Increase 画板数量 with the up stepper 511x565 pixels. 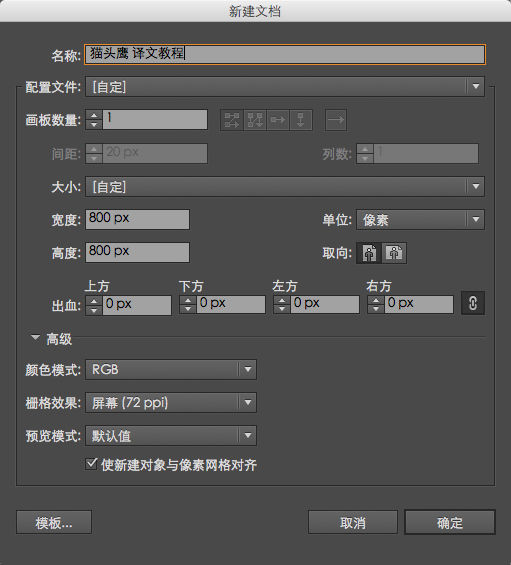pyautogui.click(x=94, y=115)
